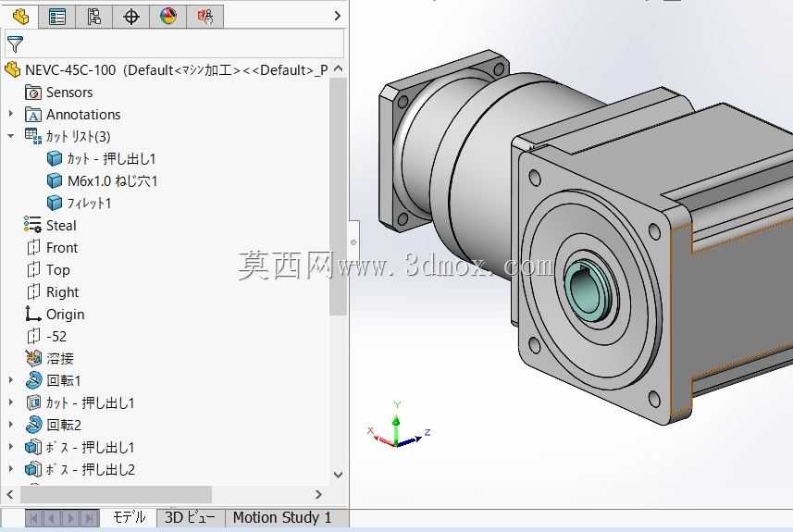
Task: Go to next bottom tab
Action: 70,518
